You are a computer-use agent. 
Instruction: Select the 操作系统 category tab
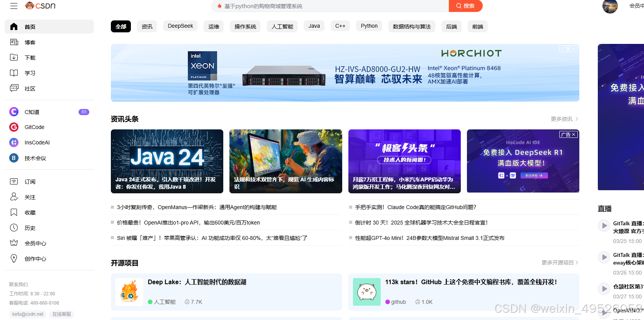[245, 26]
